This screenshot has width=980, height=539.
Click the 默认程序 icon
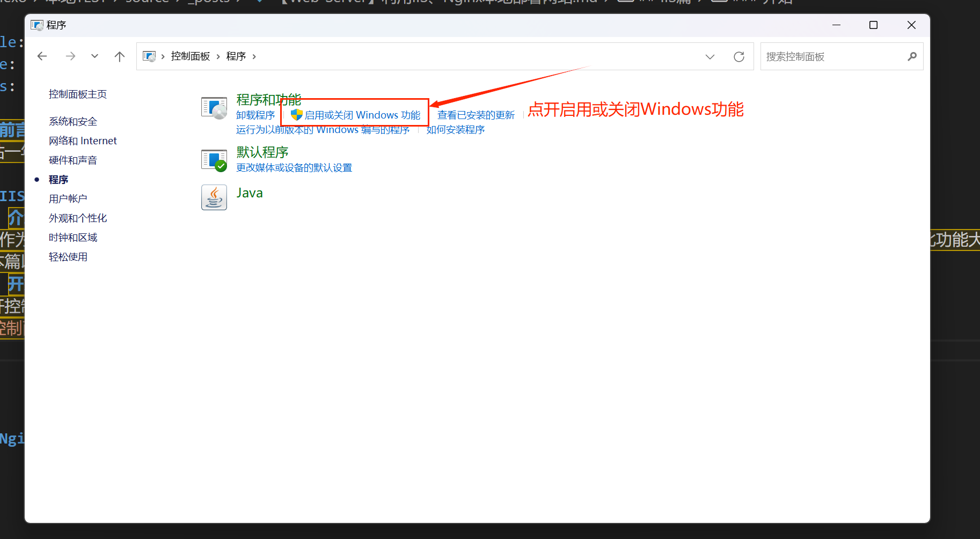click(x=214, y=160)
